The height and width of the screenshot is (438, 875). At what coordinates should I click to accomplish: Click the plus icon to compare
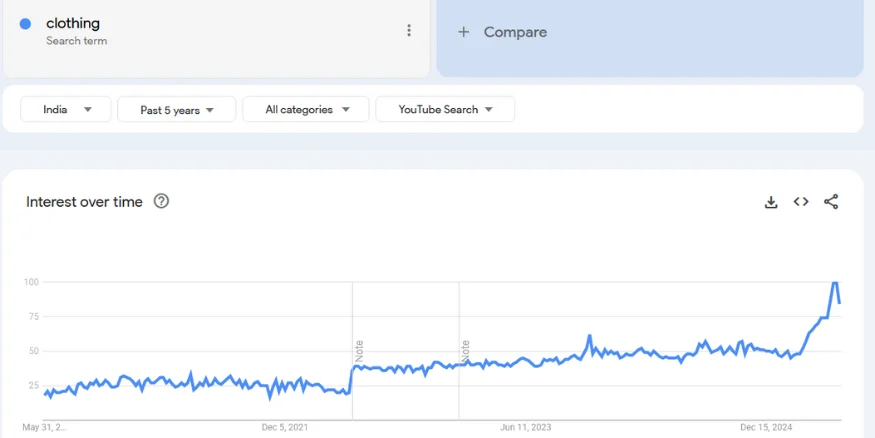[x=463, y=32]
